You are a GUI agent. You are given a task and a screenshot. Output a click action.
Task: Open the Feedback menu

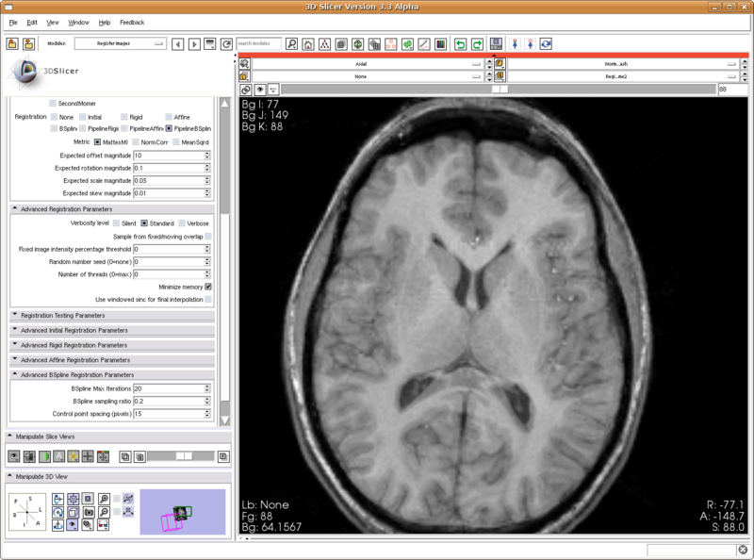(132, 21)
